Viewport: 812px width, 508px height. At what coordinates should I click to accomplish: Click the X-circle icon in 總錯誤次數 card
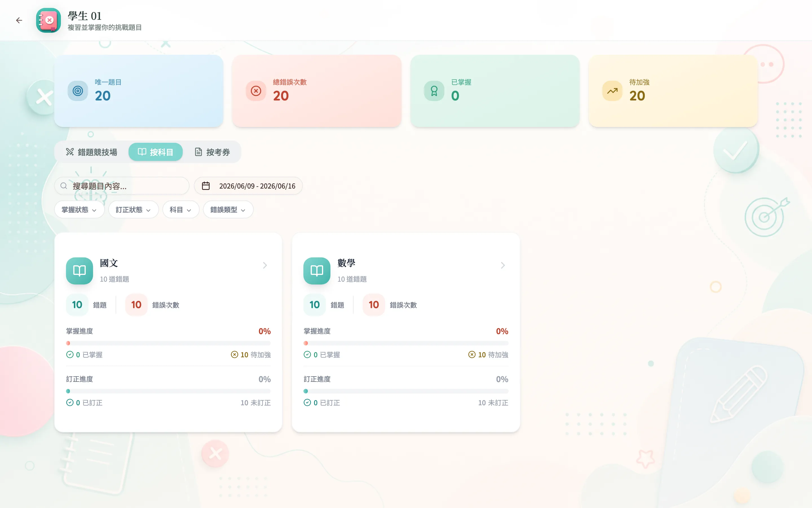click(256, 91)
